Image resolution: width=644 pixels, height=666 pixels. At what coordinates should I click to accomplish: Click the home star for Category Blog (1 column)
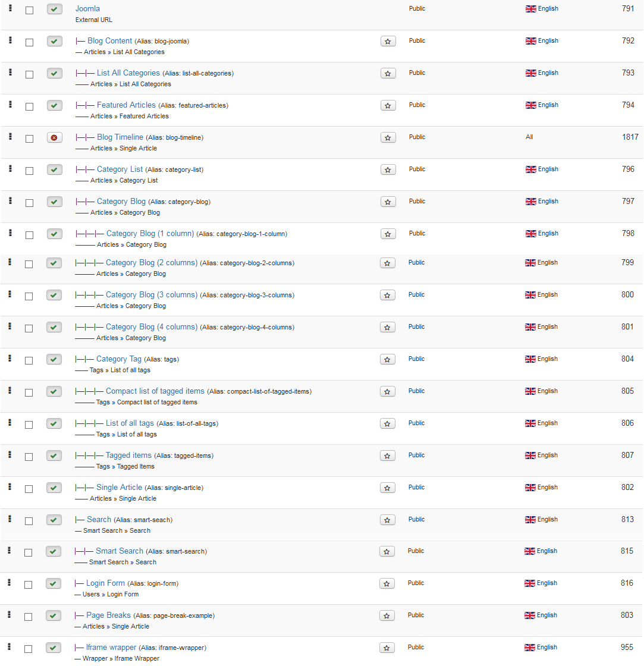388,234
